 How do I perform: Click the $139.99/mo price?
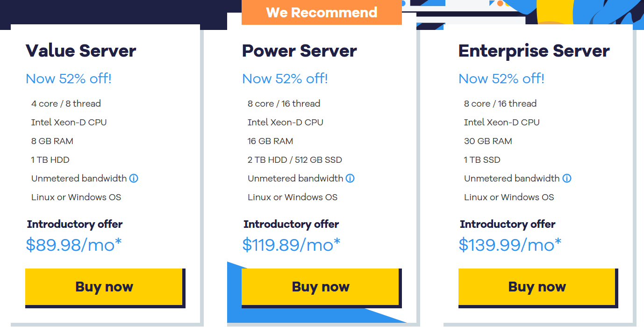[510, 245]
